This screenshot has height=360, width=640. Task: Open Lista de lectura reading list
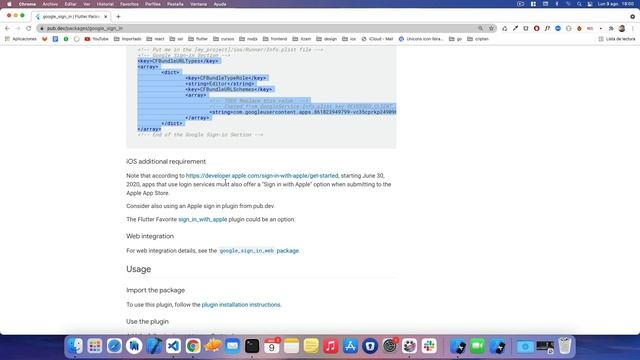[617, 39]
